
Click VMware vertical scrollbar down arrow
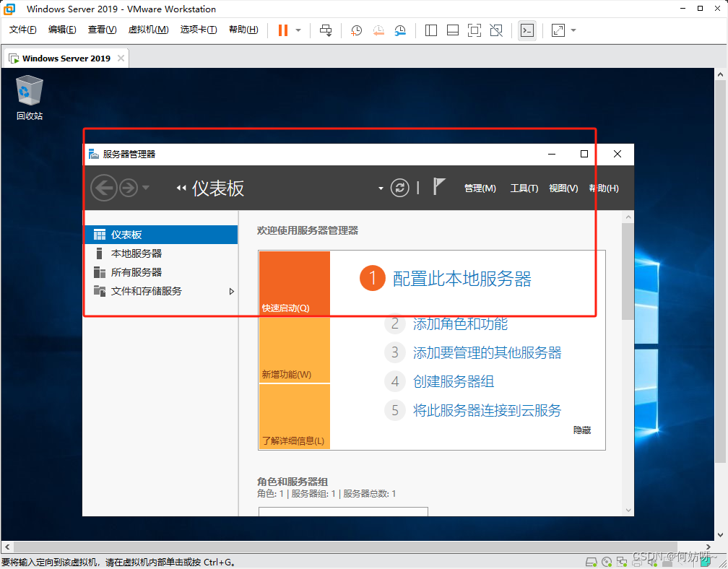[720, 535]
